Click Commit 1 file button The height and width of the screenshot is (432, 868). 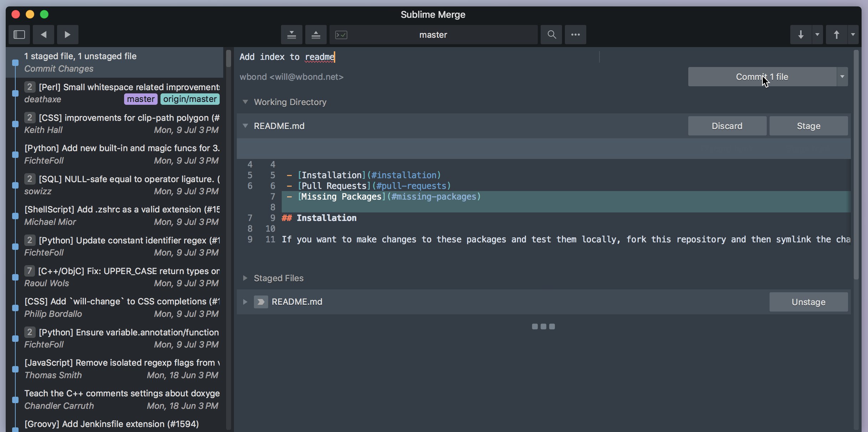click(x=762, y=77)
